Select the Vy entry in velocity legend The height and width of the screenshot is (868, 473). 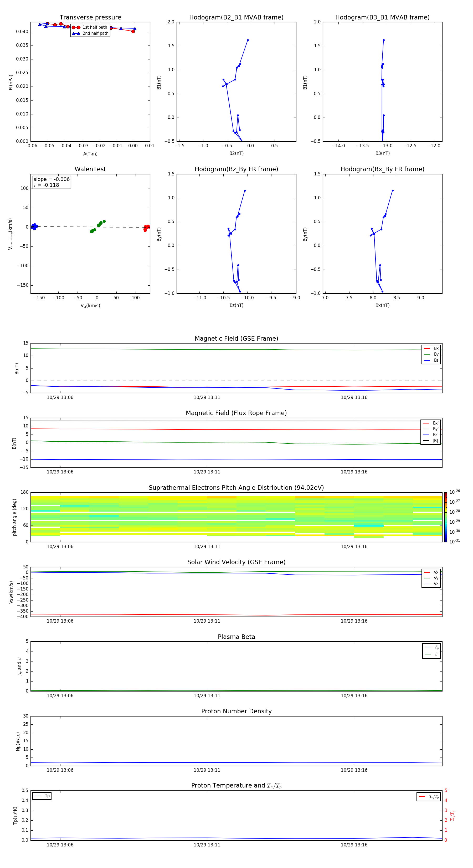[x=431, y=578]
